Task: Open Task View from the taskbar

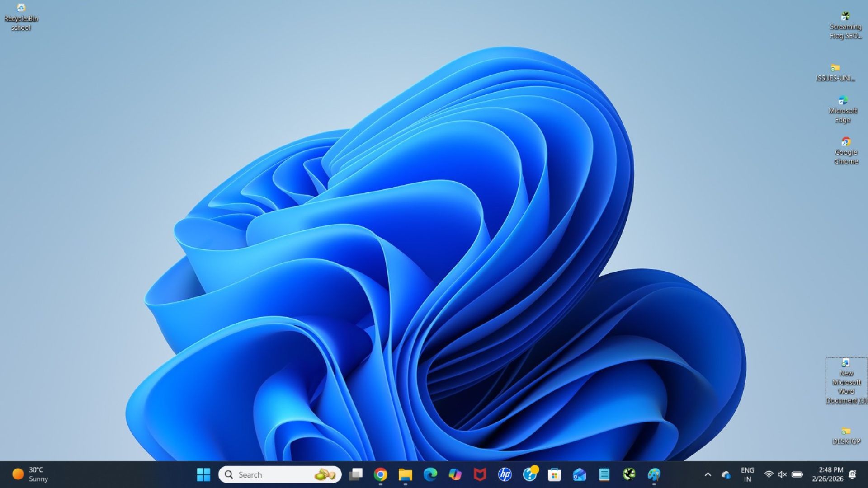Action: tap(356, 474)
